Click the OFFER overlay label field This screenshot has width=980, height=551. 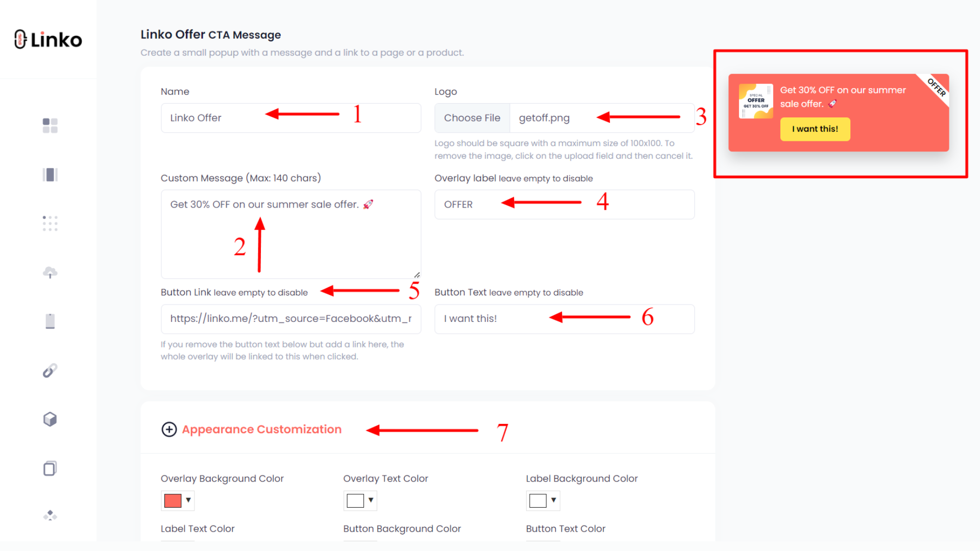(x=564, y=204)
